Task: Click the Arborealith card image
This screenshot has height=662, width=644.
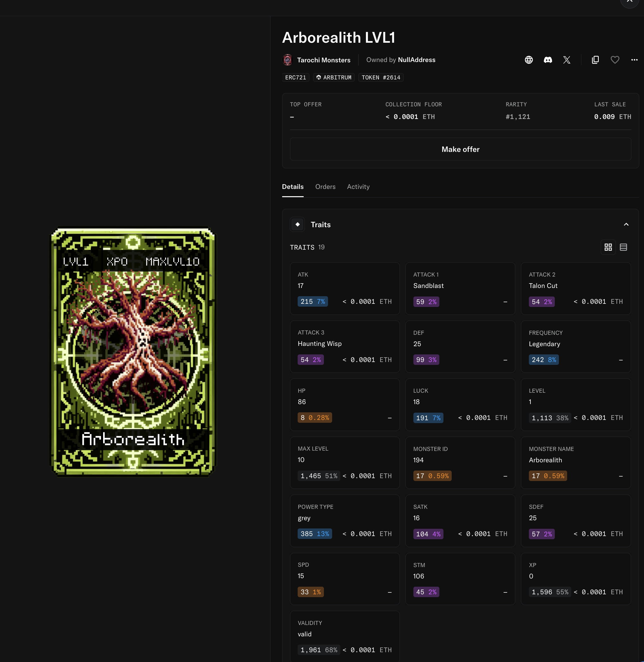Action: [133, 352]
